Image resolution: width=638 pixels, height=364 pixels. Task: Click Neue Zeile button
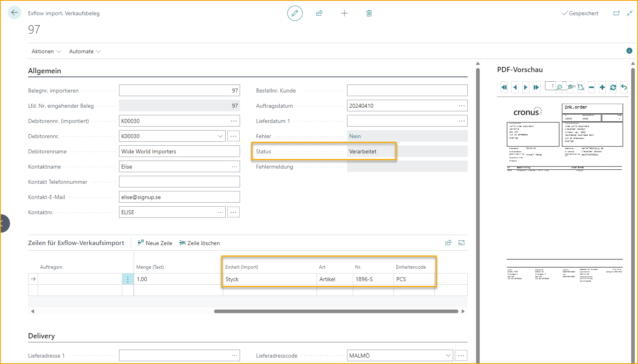pos(155,243)
